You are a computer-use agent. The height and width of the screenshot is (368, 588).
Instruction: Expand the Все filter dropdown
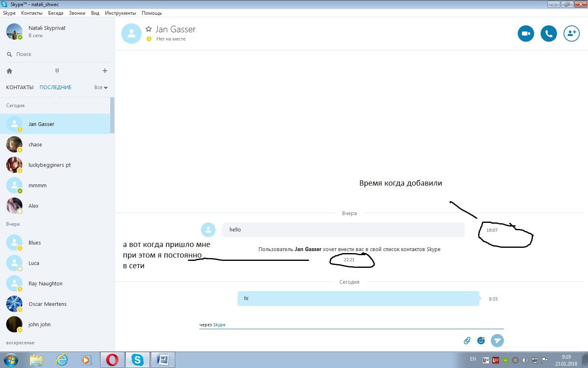pos(101,87)
